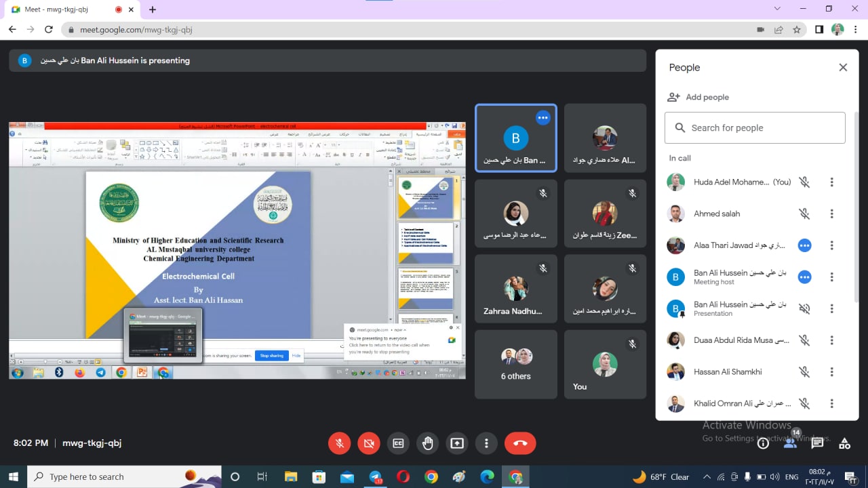
Task: Open a new browser tab
Action: [153, 9]
